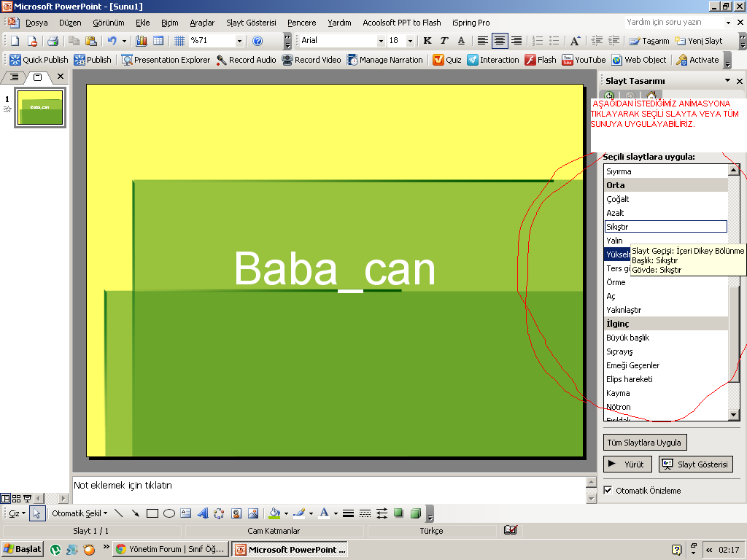Expand the font size dropdown
747x560 pixels.
(x=410, y=41)
